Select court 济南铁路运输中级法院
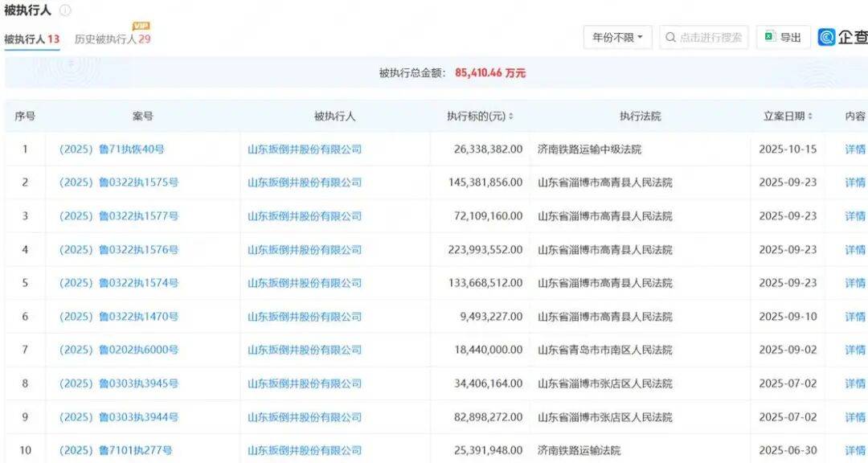Screen dimensions: 868x463 click(x=590, y=149)
